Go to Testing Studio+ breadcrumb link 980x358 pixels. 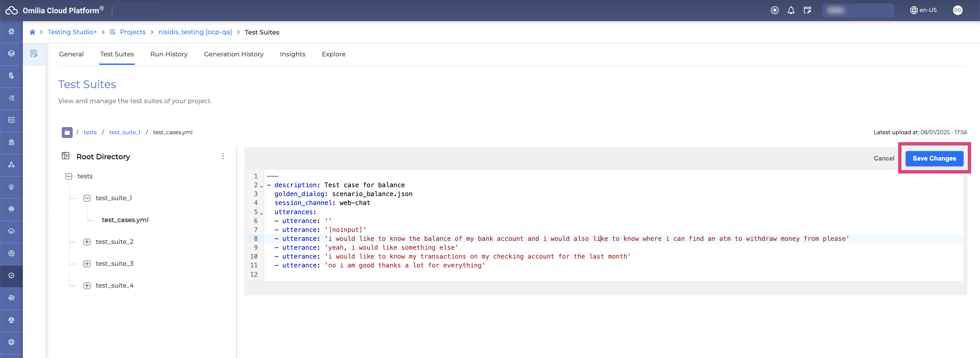coord(72,32)
